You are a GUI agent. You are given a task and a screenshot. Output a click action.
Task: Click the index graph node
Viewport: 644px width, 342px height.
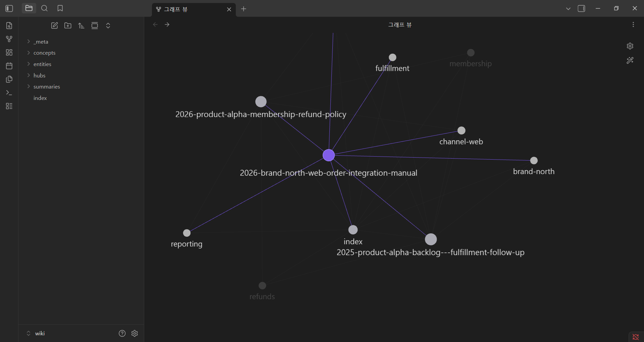click(x=353, y=230)
